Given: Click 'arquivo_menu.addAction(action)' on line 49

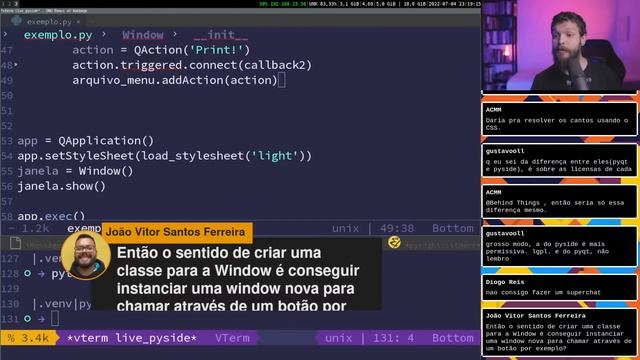Looking at the screenshot, I should [175, 80].
